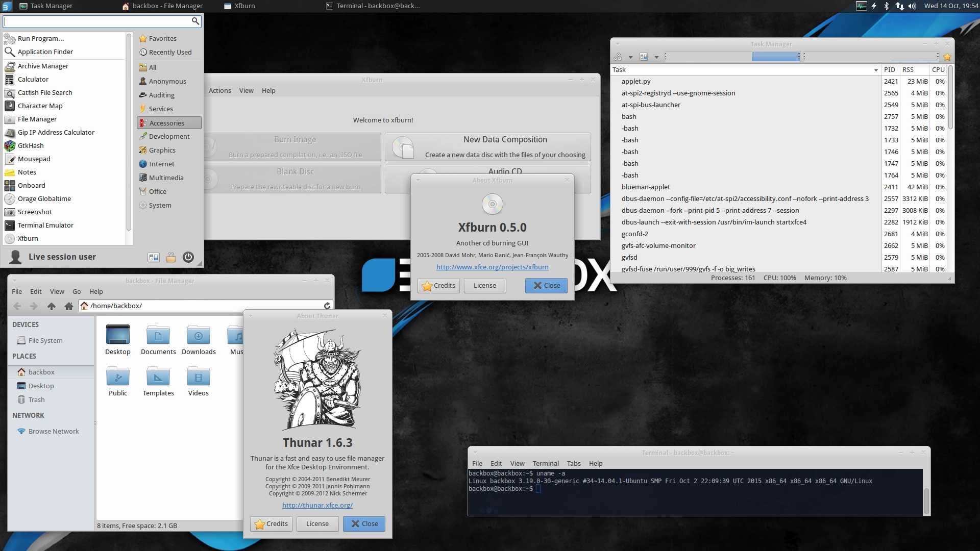Select Multimedia category in menu
The image size is (980, 551).
(x=169, y=178)
